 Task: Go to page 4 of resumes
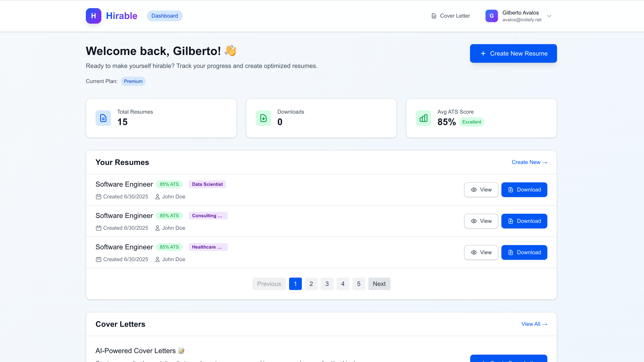343,284
